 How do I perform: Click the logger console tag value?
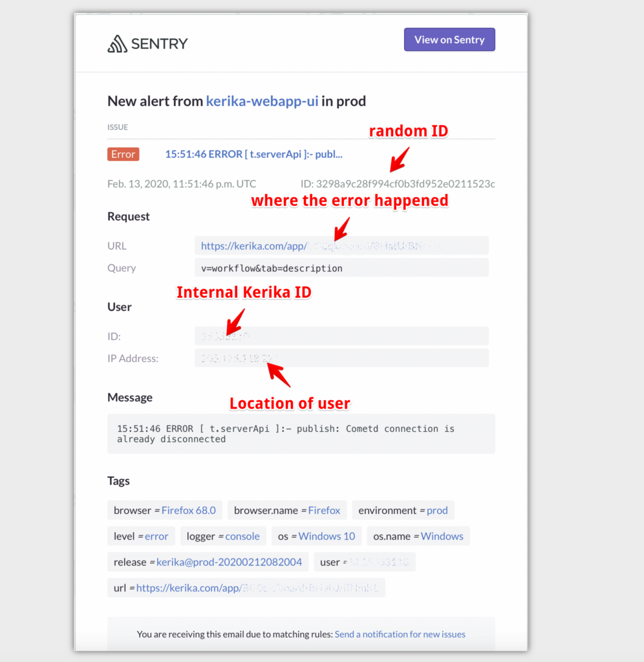pos(242,536)
